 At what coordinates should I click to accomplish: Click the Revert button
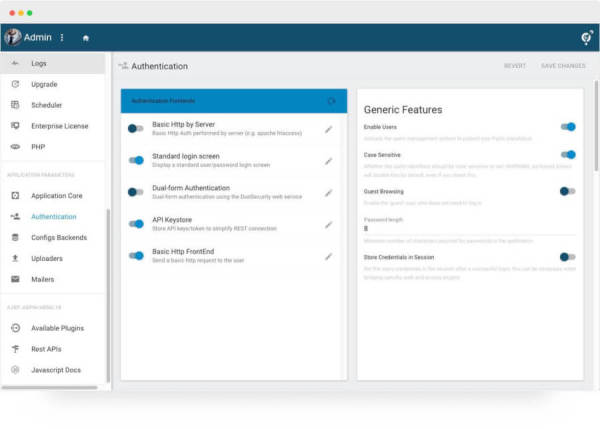click(x=515, y=66)
